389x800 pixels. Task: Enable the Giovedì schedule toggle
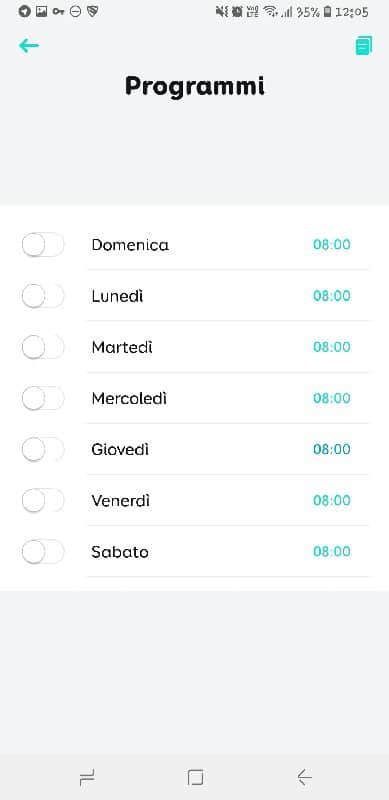[x=43, y=449]
